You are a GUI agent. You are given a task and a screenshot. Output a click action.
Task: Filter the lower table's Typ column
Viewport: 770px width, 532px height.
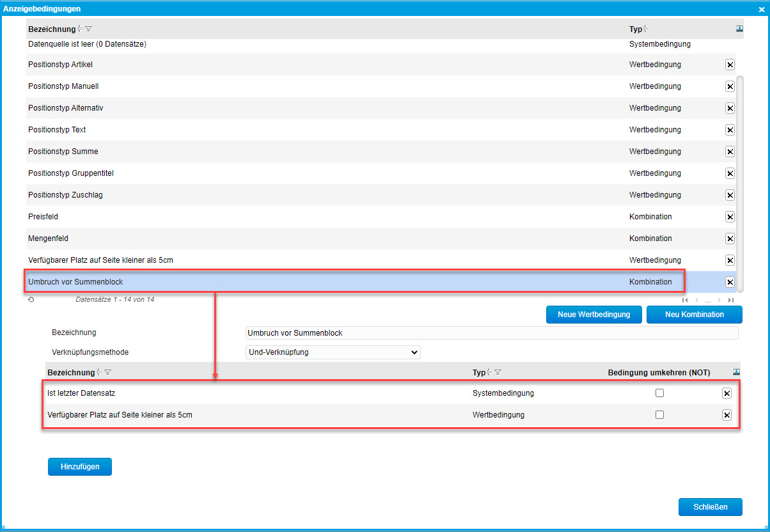[x=498, y=373]
